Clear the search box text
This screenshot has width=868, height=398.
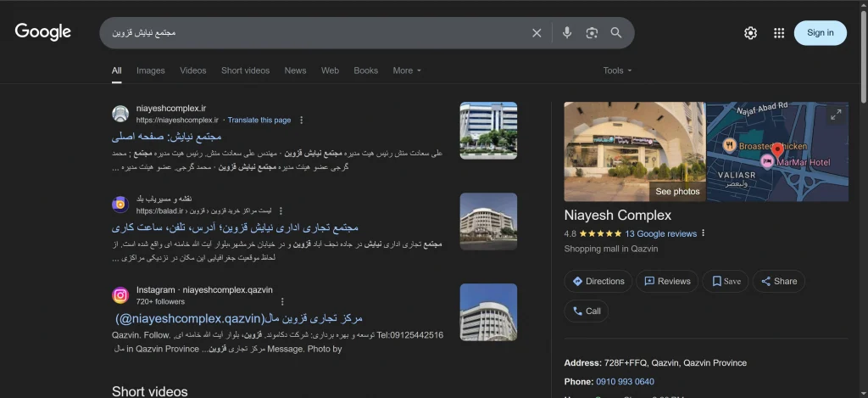click(x=537, y=33)
